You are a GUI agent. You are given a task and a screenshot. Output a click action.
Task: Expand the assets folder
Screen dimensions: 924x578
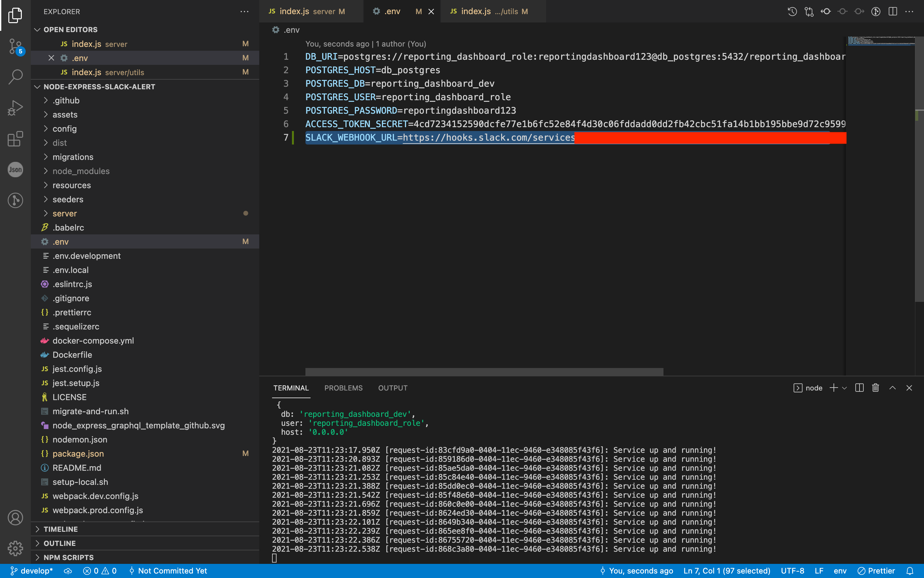(x=145, y=115)
